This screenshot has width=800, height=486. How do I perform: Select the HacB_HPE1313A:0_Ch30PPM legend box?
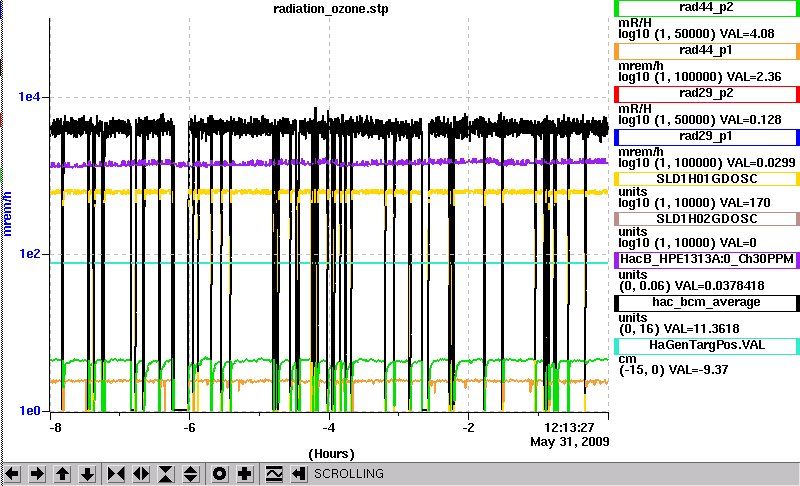click(707, 259)
